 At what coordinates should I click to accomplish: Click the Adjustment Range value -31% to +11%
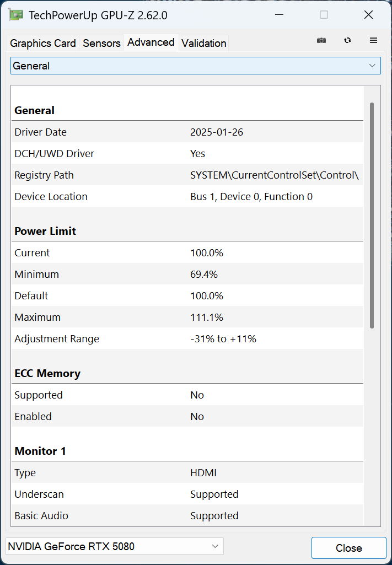223,338
